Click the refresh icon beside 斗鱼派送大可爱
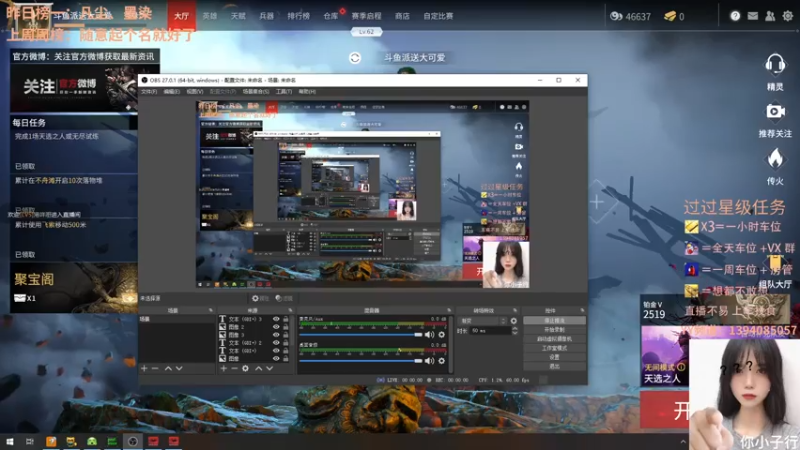Image resolution: width=800 pixels, height=450 pixels. click(355, 58)
